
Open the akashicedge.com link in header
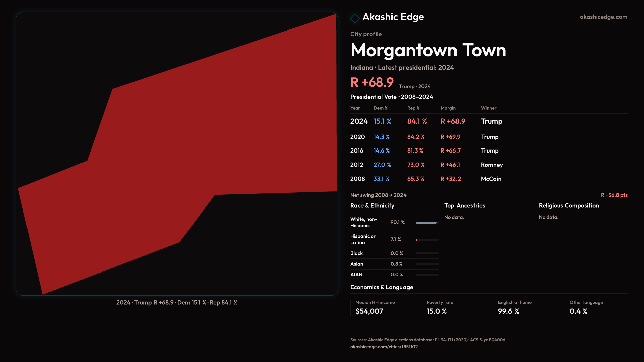tap(603, 17)
